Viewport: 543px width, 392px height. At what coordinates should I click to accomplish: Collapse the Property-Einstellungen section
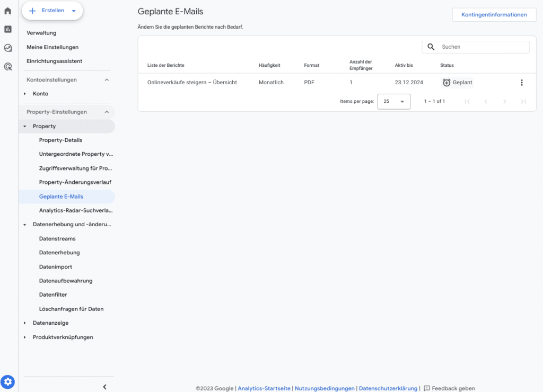pos(107,112)
